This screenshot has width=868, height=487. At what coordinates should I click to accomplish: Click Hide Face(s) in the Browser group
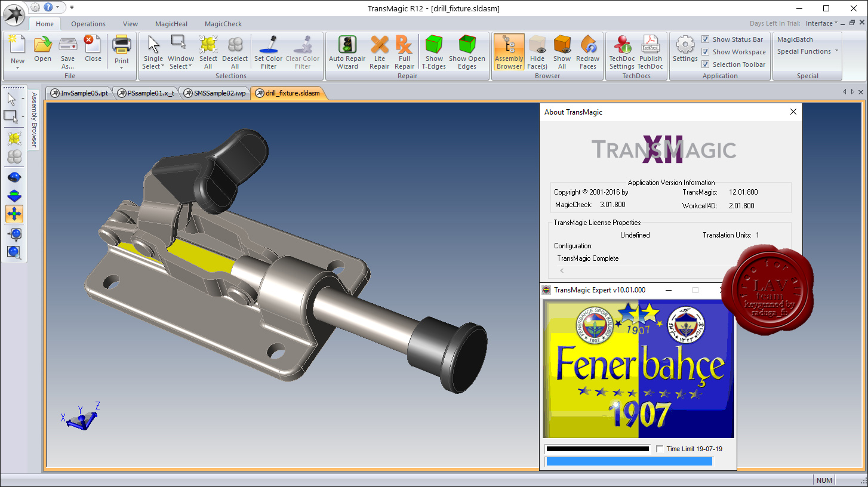pyautogui.click(x=537, y=52)
